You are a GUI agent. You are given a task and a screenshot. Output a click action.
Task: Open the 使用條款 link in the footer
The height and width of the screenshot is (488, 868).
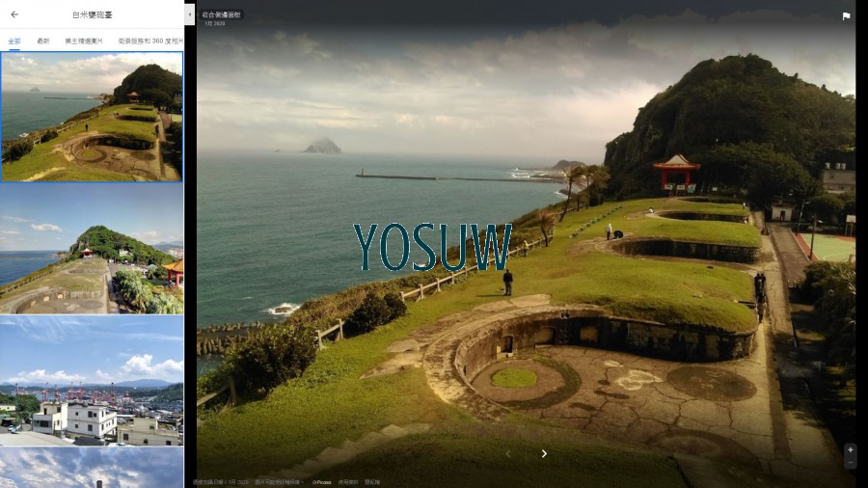click(347, 482)
